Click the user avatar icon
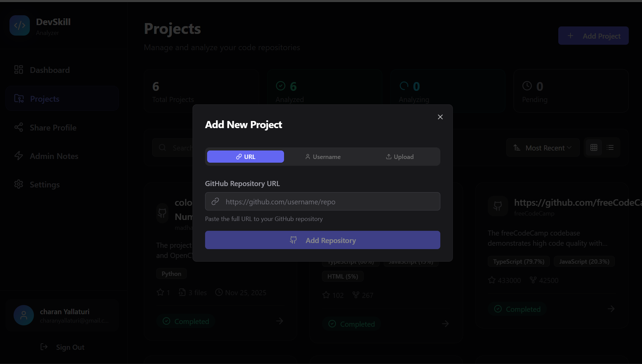Viewport: 642px width, 364px height. [x=24, y=315]
